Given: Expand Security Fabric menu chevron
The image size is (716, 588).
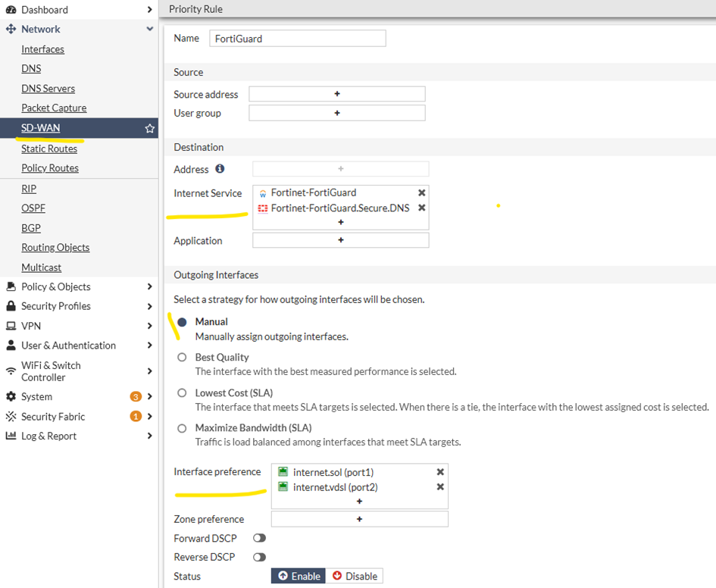Looking at the screenshot, I should [149, 416].
